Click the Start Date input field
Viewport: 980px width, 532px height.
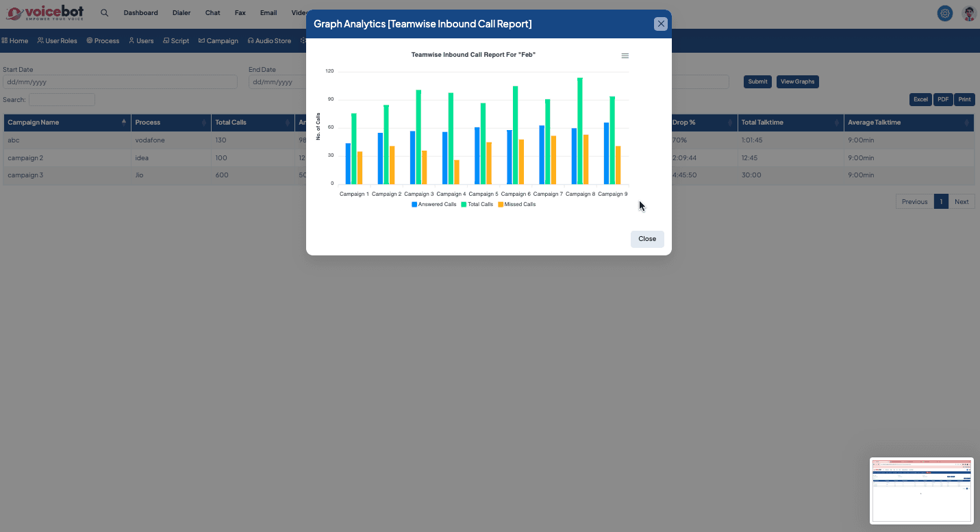(120, 82)
